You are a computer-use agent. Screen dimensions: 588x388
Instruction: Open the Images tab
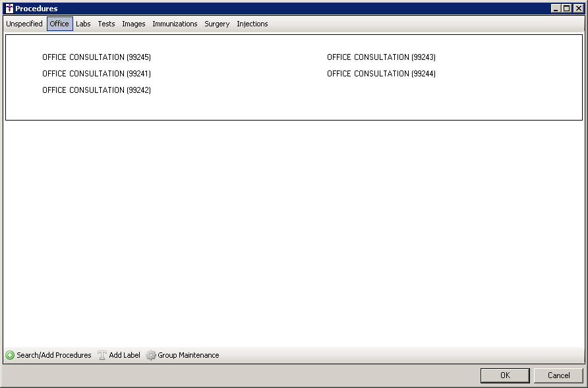coord(134,24)
